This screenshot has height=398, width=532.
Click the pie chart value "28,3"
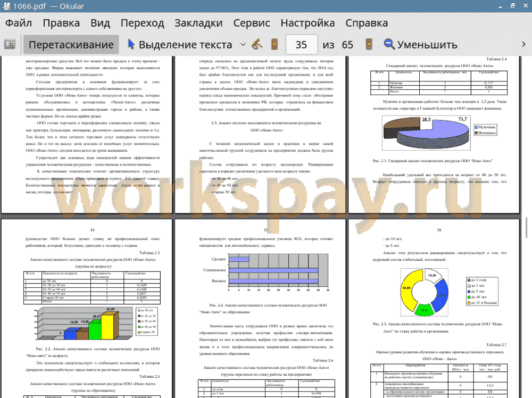pos(426,119)
